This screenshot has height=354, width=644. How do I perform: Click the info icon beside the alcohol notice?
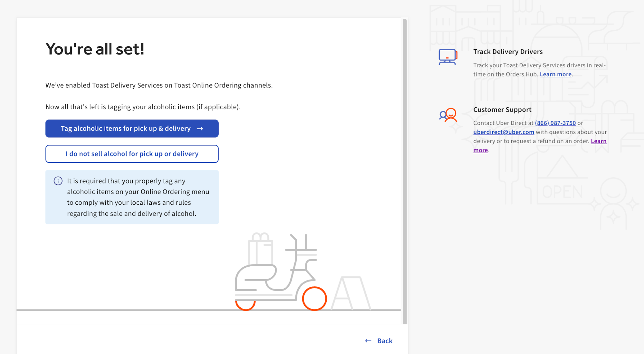[x=58, y=181]
